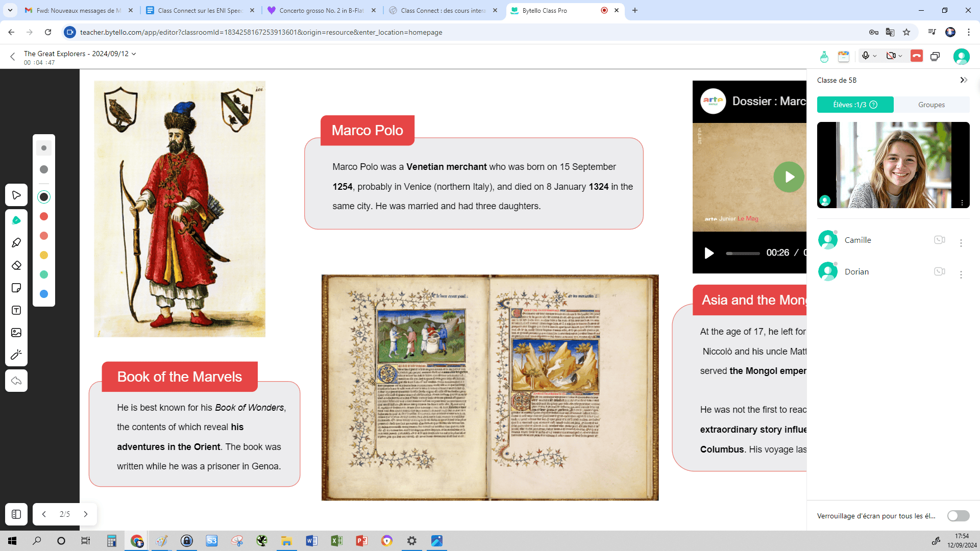
Task: Open the slide thumbnails panel
Action: click(16, 514)
